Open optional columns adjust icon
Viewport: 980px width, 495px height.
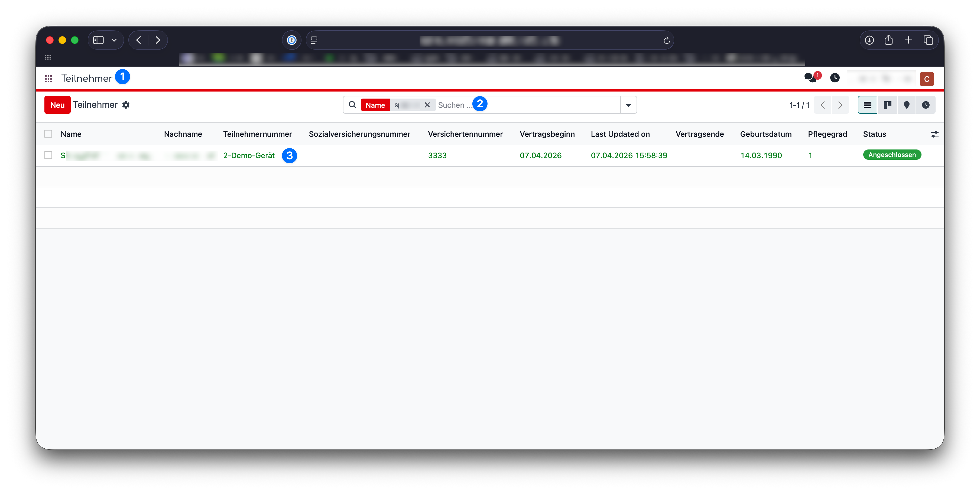pos(934,134)
